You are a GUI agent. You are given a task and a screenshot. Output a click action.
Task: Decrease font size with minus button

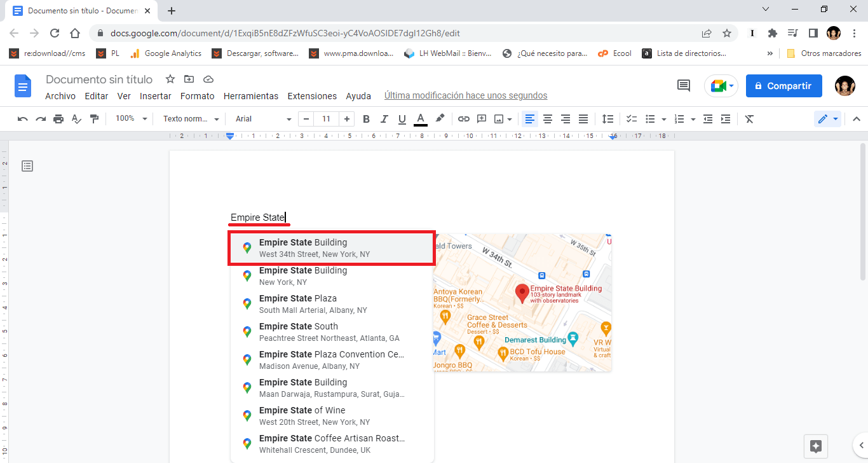(x=307, y=119)
